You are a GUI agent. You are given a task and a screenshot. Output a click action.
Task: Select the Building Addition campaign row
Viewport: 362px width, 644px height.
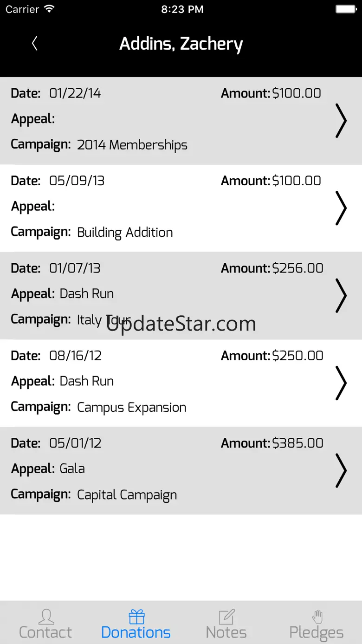pyautogui.click(x=125, y=232)
